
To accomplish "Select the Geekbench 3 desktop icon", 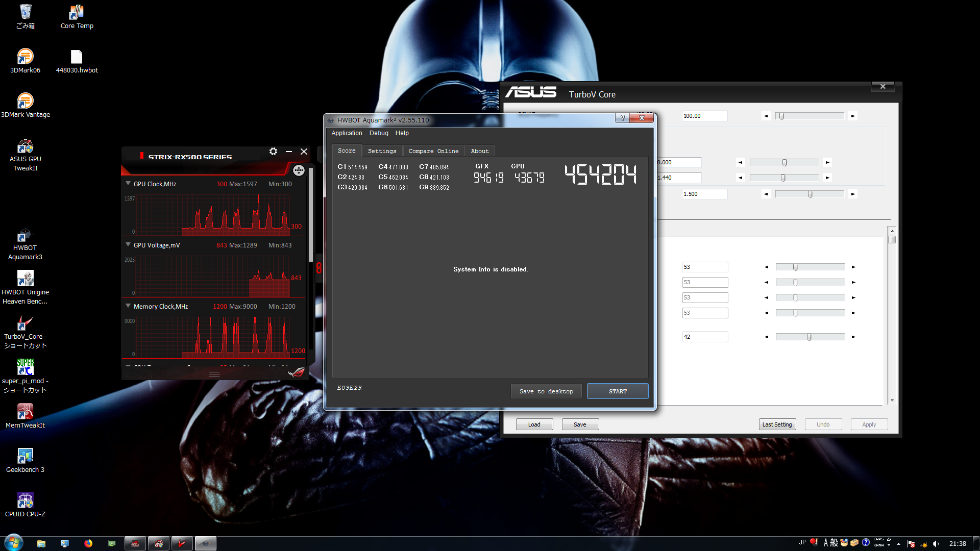I will click(x=26, y=460).
